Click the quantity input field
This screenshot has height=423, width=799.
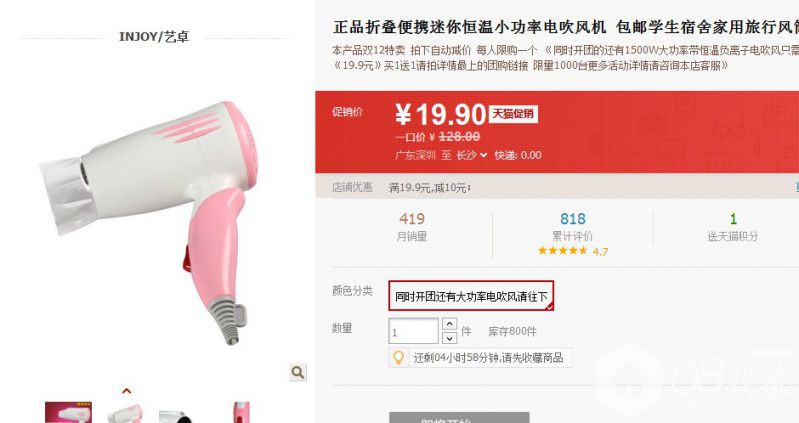click(413, 331)
